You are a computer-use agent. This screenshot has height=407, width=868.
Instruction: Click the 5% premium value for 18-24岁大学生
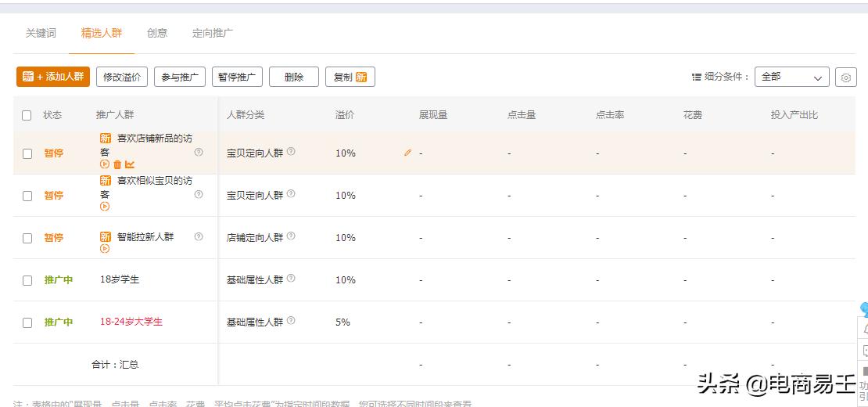(x=343, y=322)
